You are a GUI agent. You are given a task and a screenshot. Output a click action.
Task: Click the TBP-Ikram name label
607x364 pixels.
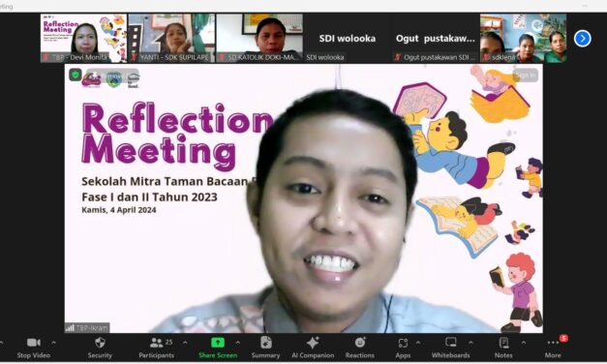click(x=92, y=328)
